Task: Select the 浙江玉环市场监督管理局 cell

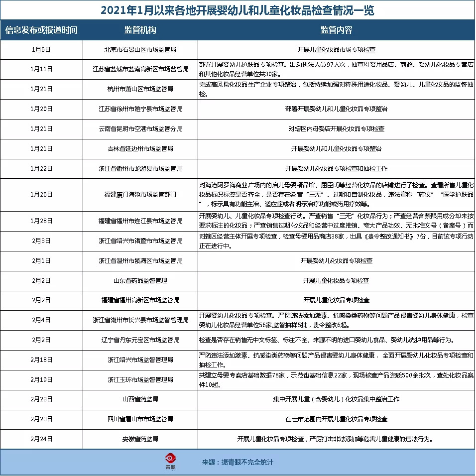Action: pos(140,380)
